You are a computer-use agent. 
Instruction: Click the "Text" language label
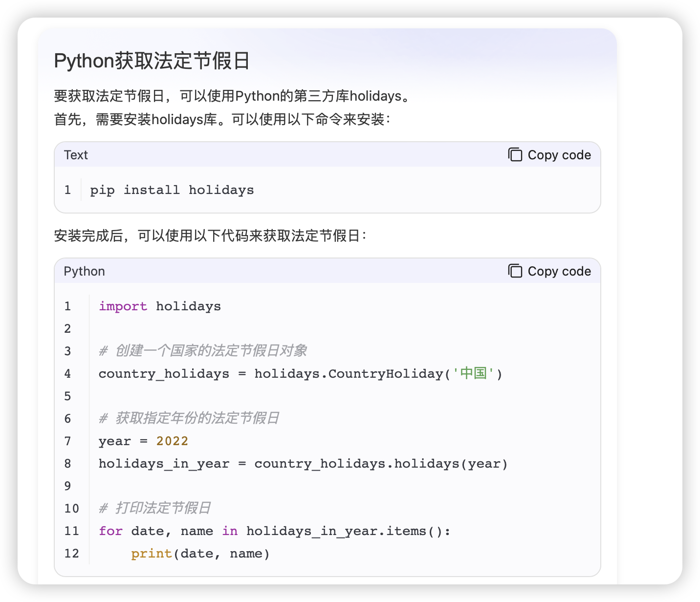pyautogui.click(x=76, y=155)
